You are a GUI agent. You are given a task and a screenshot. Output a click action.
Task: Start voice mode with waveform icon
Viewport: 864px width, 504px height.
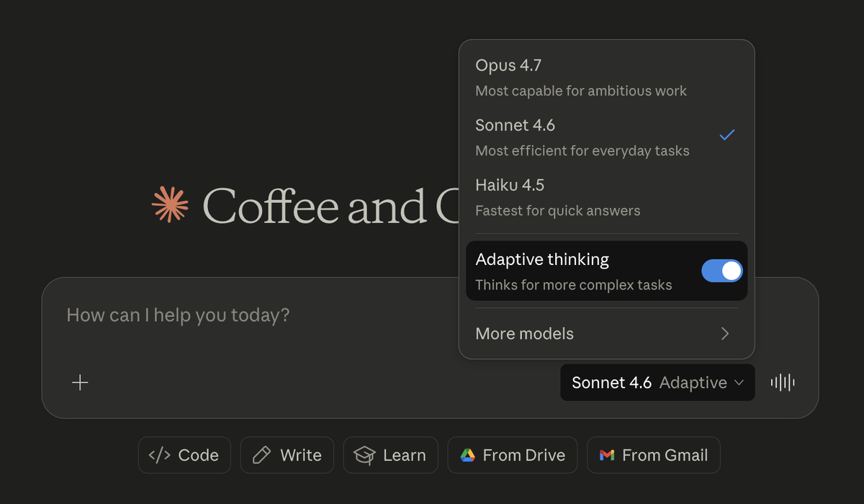point(783,382)
